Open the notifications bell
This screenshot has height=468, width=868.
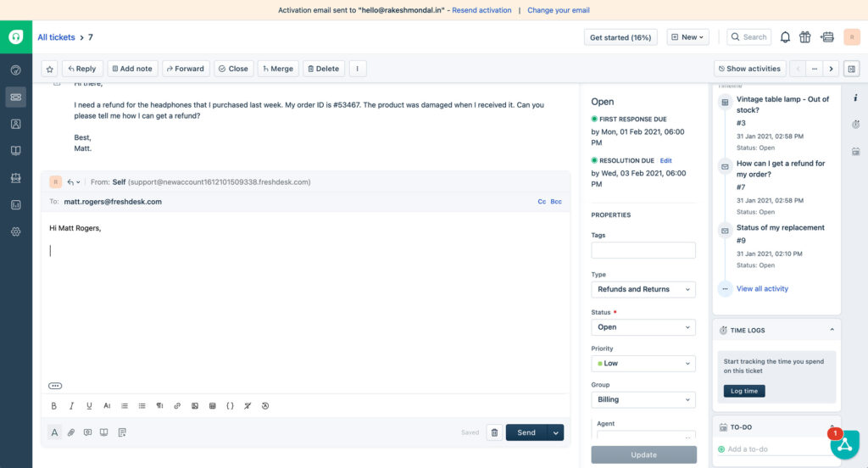pos(785,37)
